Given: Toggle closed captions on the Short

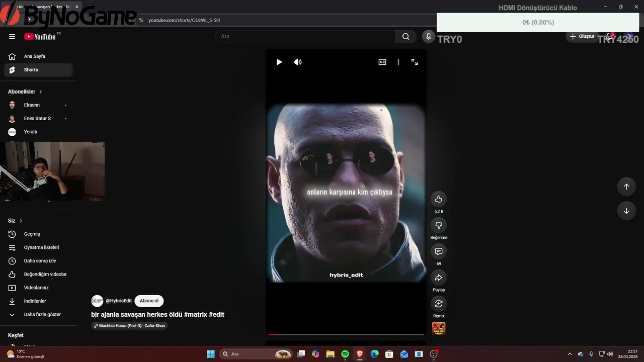Looking at the screenshot, I should (x=382, y=62).
